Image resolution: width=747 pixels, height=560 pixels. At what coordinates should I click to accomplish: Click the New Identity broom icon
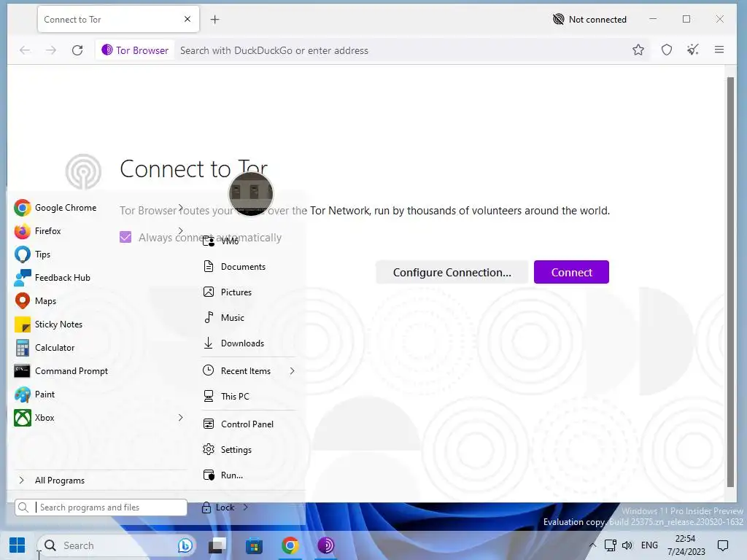[693, 50]
